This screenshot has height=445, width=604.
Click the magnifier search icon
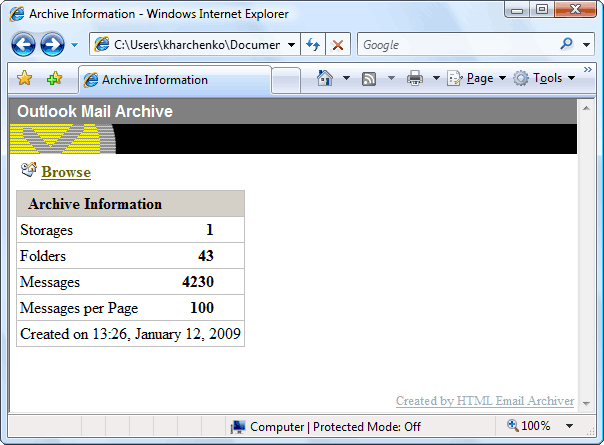pyautogui.click(x=566, y=44)
